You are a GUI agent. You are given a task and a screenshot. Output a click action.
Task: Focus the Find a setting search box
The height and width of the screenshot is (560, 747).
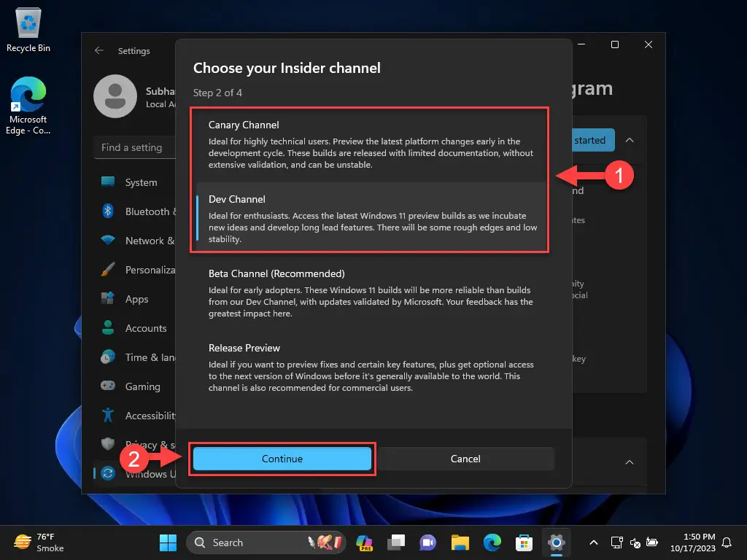click(x=136, y=147)
